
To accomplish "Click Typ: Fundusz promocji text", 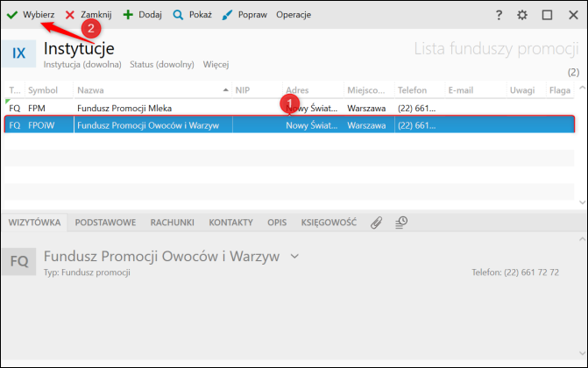I will 87,272.
